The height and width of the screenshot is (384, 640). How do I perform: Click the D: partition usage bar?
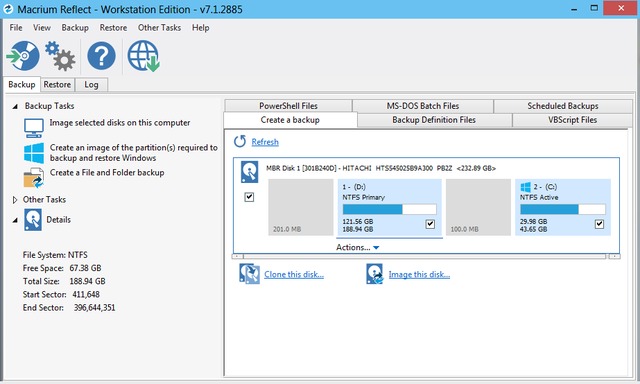point(389,209)
